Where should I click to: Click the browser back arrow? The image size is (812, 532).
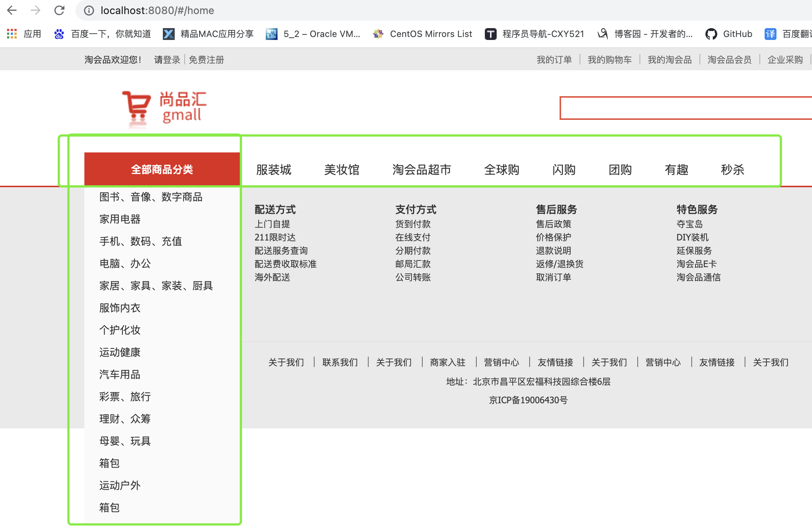(x=12, y=10)
